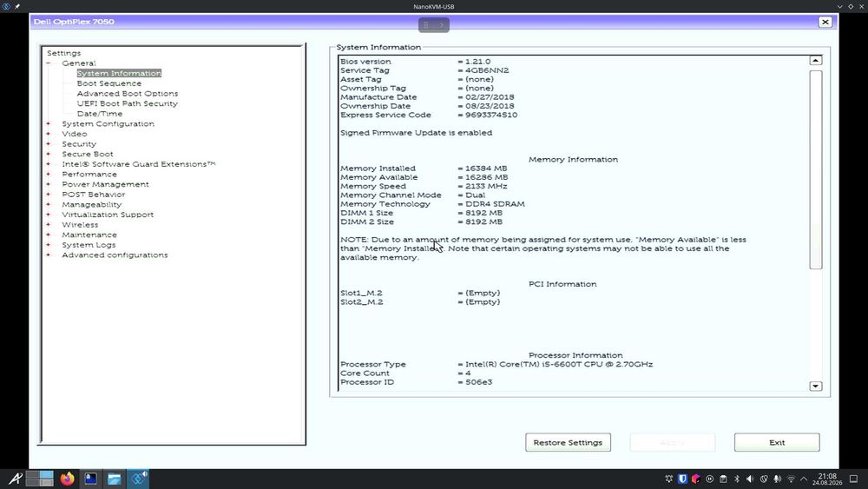The image size is (868, 489).
Task: Open Advanced Boot Options
Action: pyautogui.click(x=128, y=94)
